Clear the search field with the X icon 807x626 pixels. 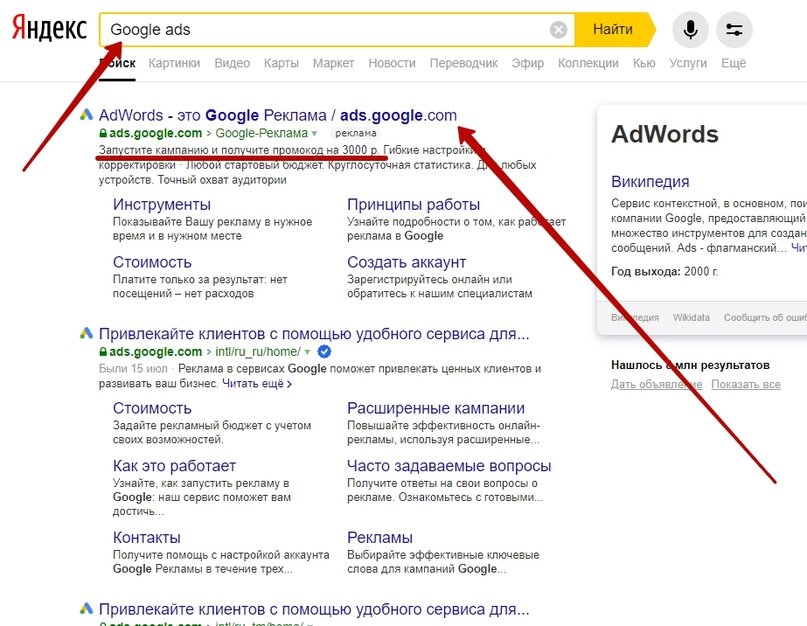pos(558,30)
